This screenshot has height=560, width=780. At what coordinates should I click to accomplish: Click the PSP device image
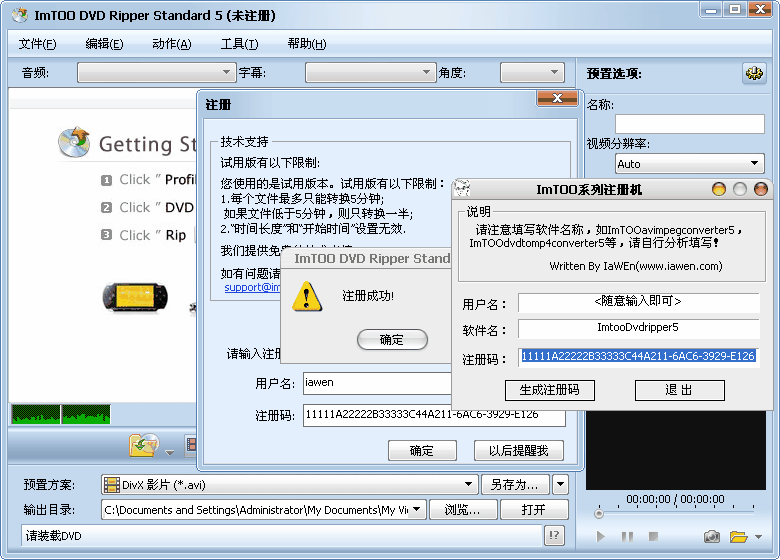coord(135,297)
